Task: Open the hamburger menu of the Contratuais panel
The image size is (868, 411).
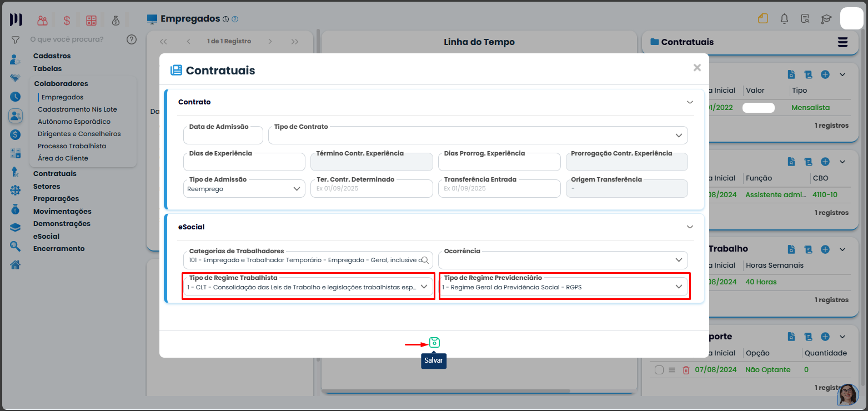Action: coord(842,42)
